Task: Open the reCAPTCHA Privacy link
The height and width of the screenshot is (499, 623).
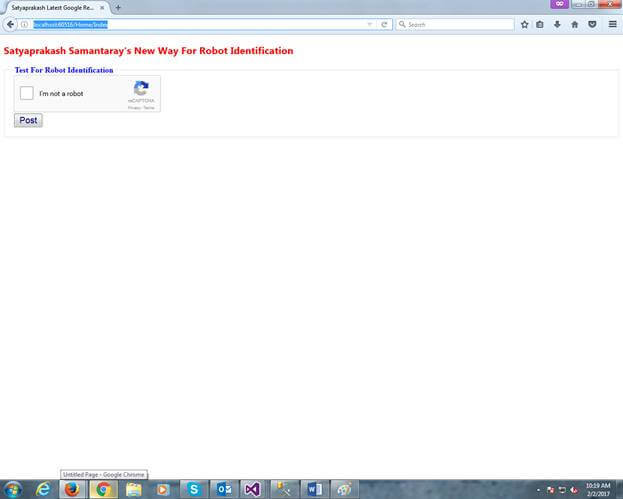Action: (x=134, y=108)
